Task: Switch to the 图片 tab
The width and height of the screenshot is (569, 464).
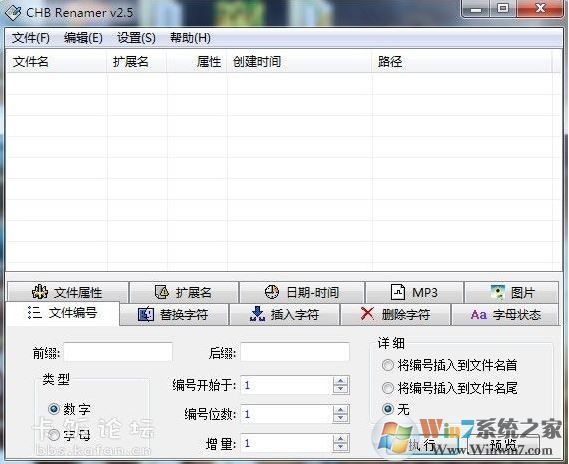Action: coord(511,292)
